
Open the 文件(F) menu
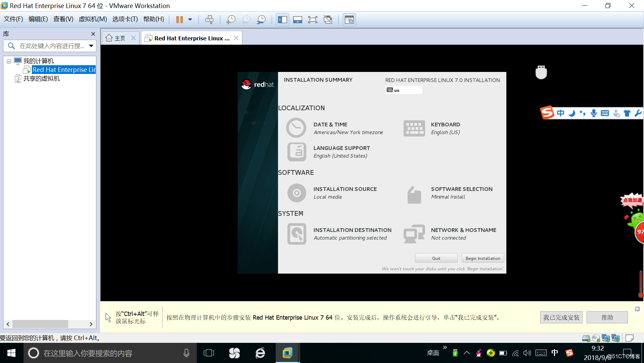click(x=13, y=19)
